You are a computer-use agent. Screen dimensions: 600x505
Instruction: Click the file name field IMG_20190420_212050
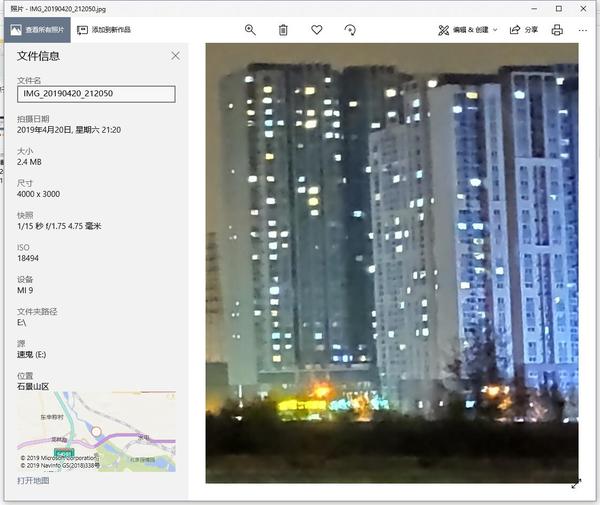(x=96, y=94)
